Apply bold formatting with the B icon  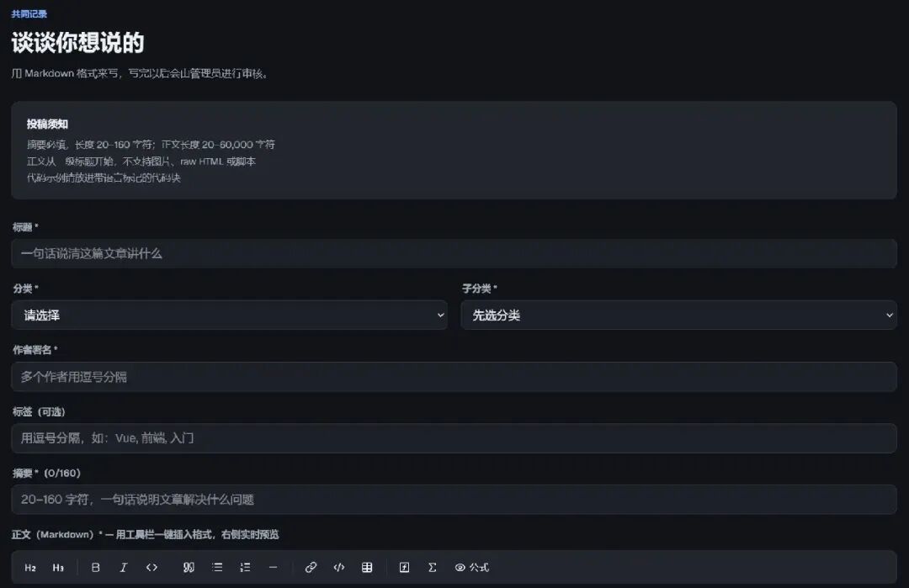point(96,568)
